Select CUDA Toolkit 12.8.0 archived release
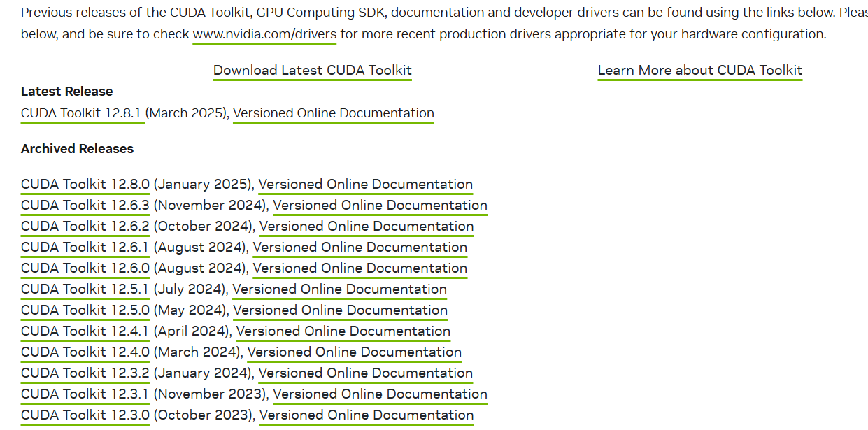868x430 pixels. click(x=85, y=185)
